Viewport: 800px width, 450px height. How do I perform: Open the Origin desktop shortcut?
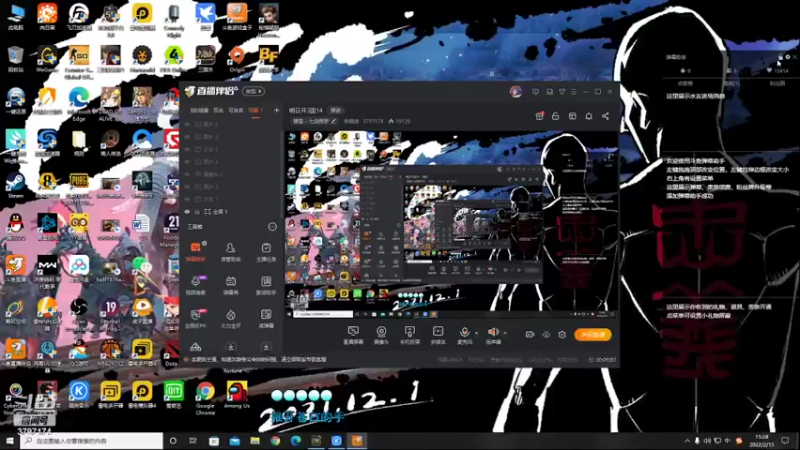click(237, 59)
